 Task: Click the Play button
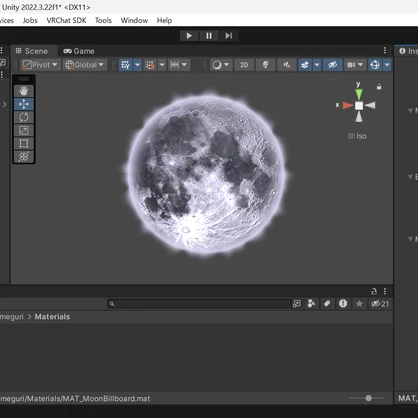pyautogui.click(x=189, y=36)
